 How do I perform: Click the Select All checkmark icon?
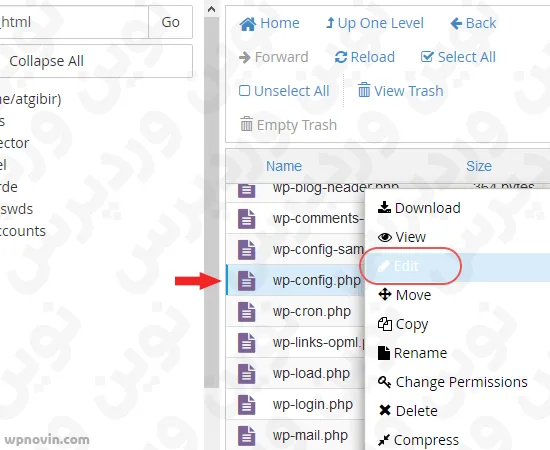pos(427,57)
